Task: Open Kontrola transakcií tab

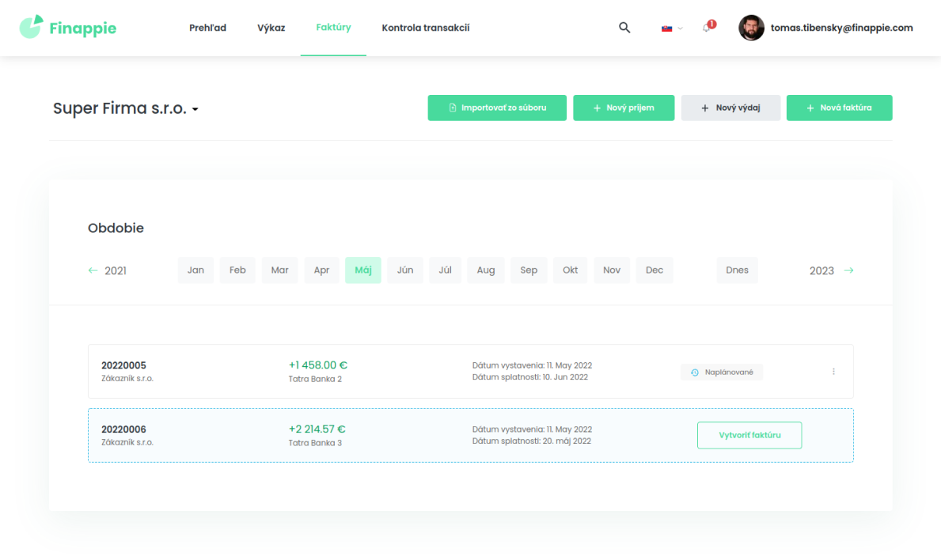Action: point(426,28)
